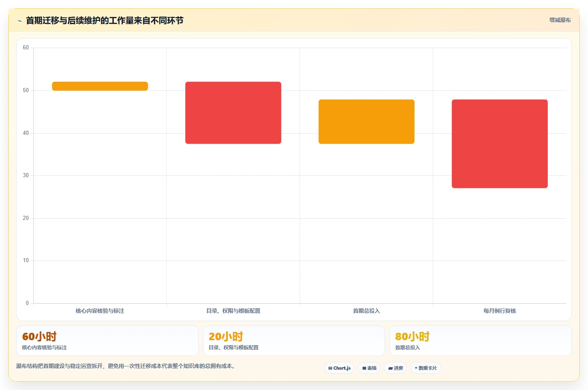
Task: Select the 数据卡片 tag chip
Action: click(426, 368)
